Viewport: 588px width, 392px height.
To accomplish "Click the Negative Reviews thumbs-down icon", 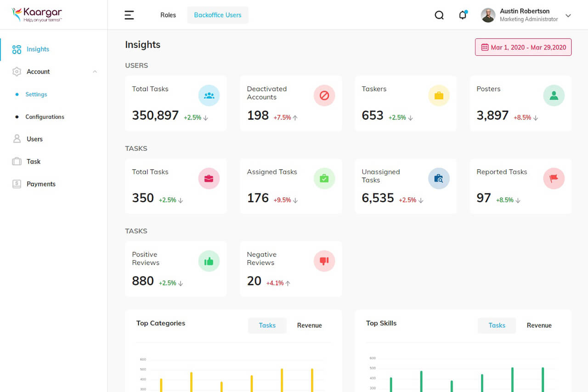I will 324,261.
